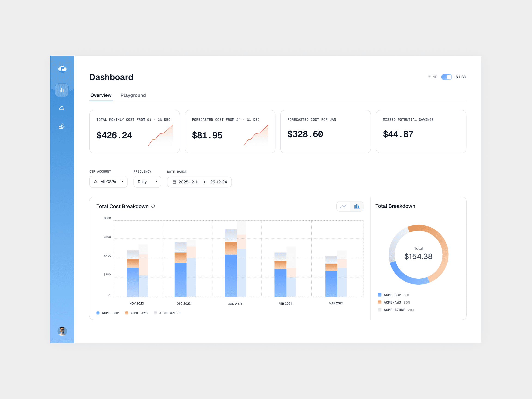Screen dimensions: 532x399
Task: Toggle ACME-GCP series in the chart legend
Action: click(108, 313)
